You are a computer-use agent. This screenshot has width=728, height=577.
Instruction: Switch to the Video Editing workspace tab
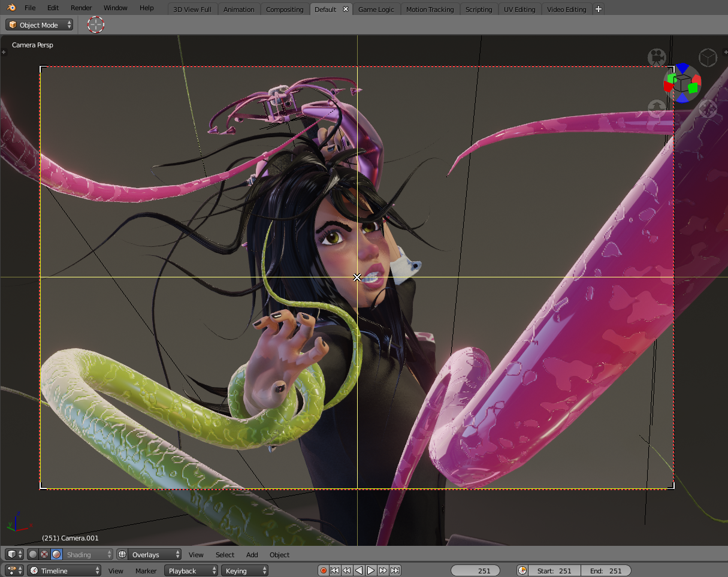pyautogui.click(x=567, y=10)
